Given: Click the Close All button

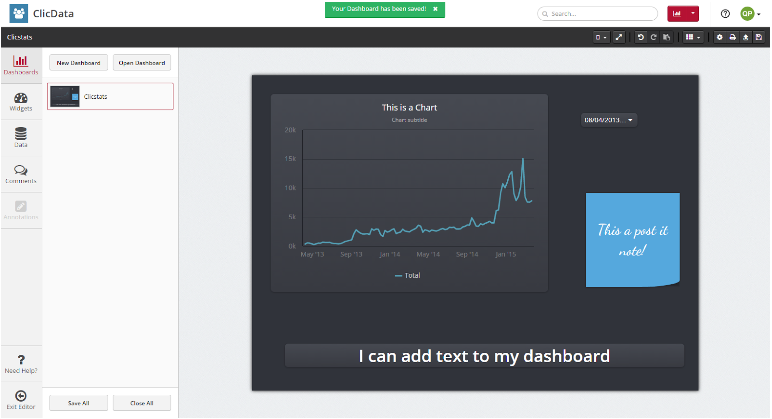Looking at the screenshot, I should click(142, 403).
